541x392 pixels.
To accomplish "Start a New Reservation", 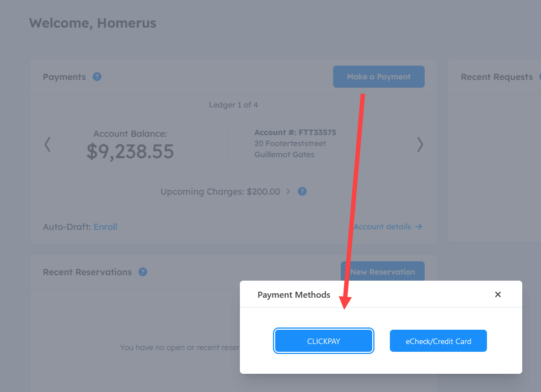I will click(382, 271).
